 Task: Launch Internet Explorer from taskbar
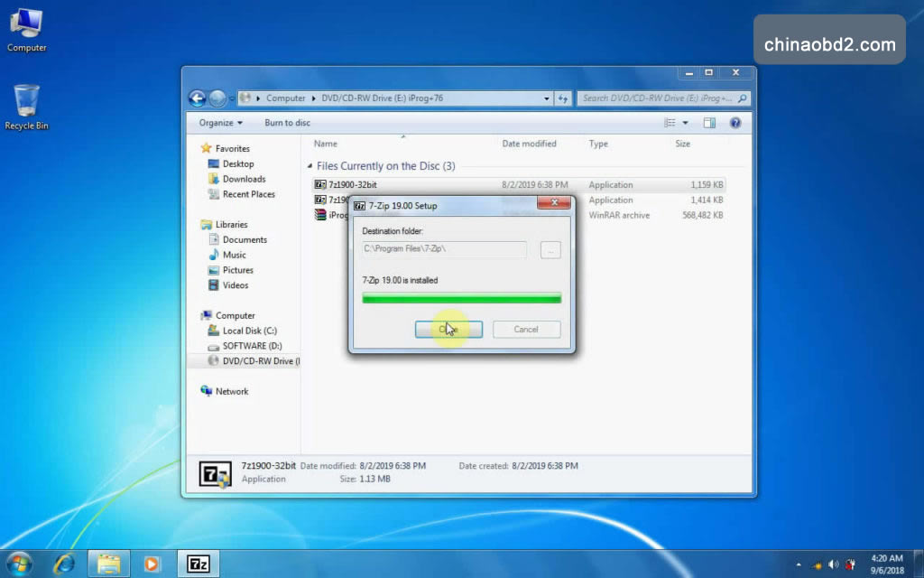[64, 564]
